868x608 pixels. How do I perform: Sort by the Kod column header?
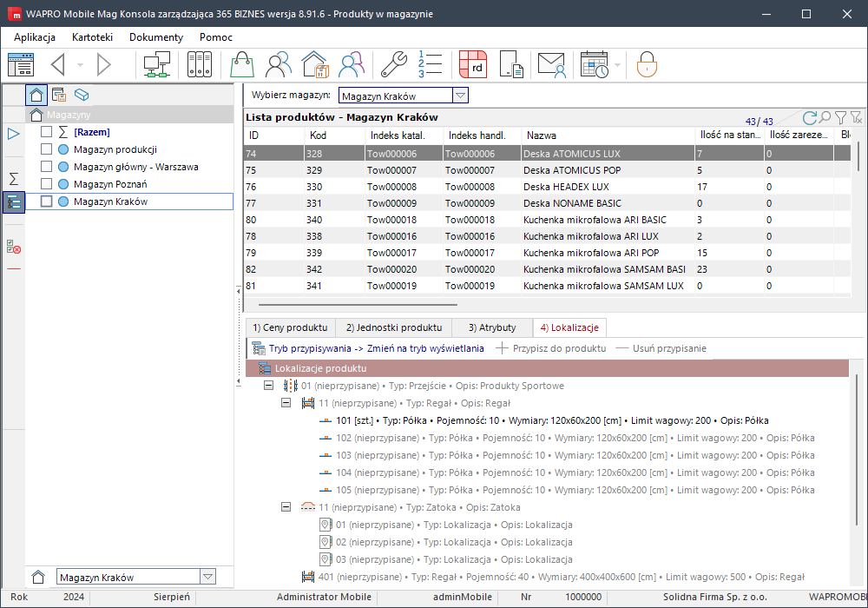pyautogui.click(x=334, y=135)
